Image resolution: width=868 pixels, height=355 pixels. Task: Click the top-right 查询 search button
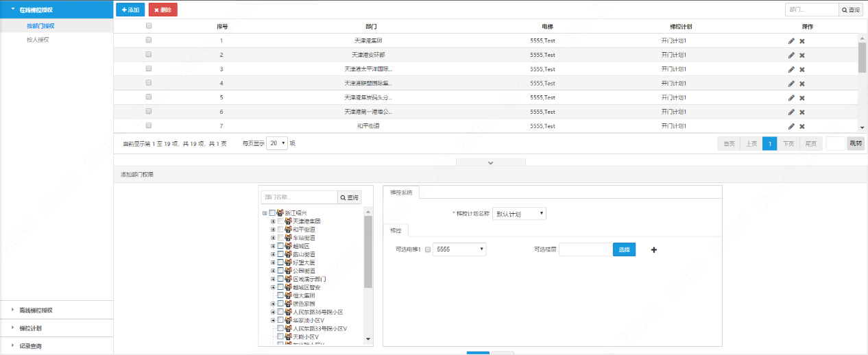pos(851,10)
